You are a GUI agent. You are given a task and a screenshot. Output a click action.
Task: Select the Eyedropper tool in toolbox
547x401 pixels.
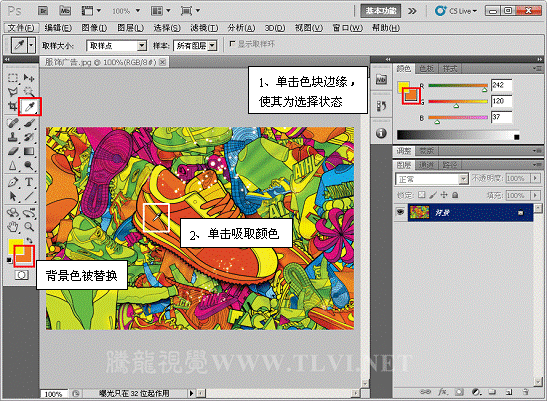click(x=30, y=106)
